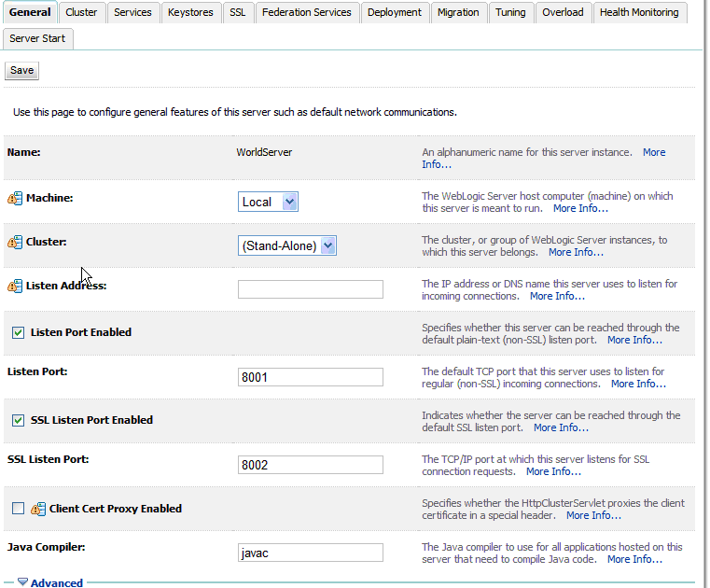The width and height of the screenshot is (710, 588).
Task: Open More Info link for Cluster description
Action: [x=576, y=252]
